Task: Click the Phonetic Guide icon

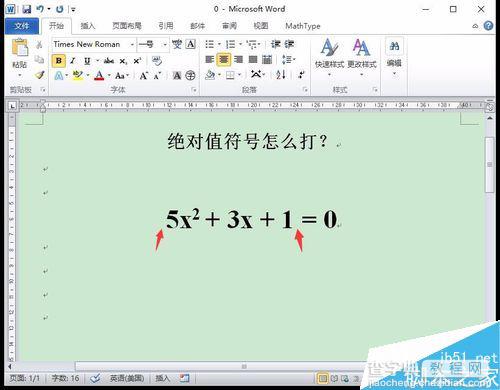Action: (177, 44)
